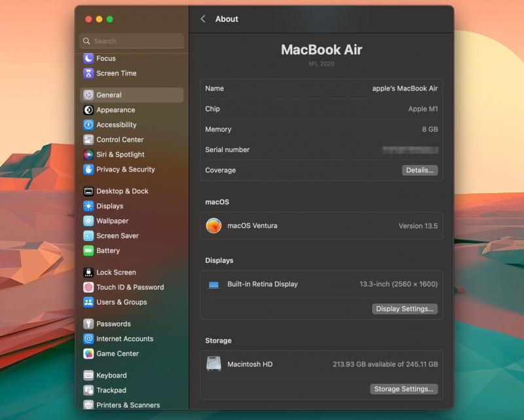Click the "13.3-inch (2560 × 1600)" display size
This screenshot has width=524, height=420.
pyautogui.click(x=398, y=284)
